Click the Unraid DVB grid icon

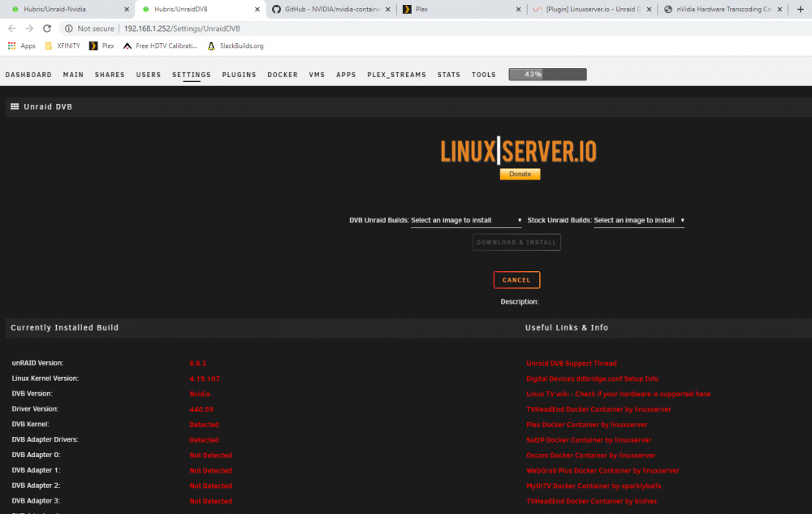(15, 106)
